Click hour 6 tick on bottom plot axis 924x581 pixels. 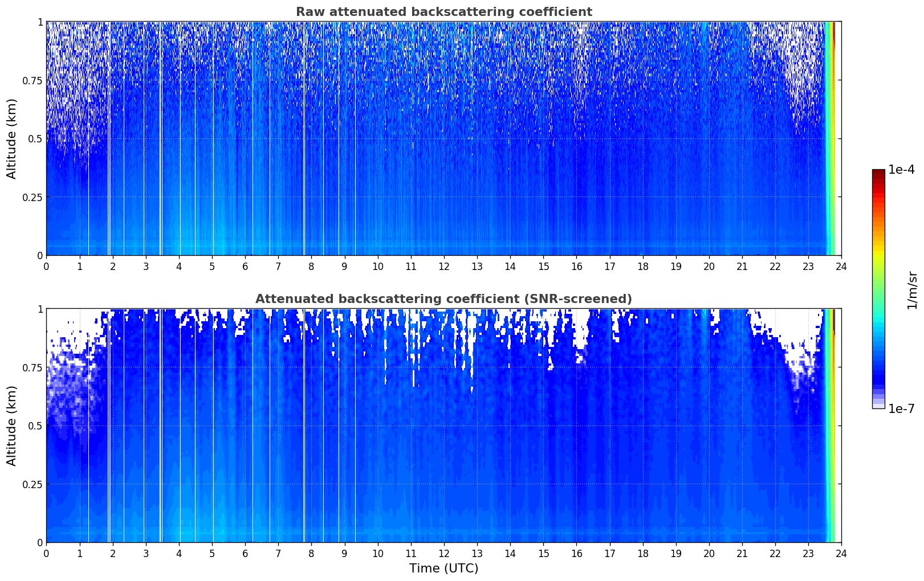(x=245, y=553)
